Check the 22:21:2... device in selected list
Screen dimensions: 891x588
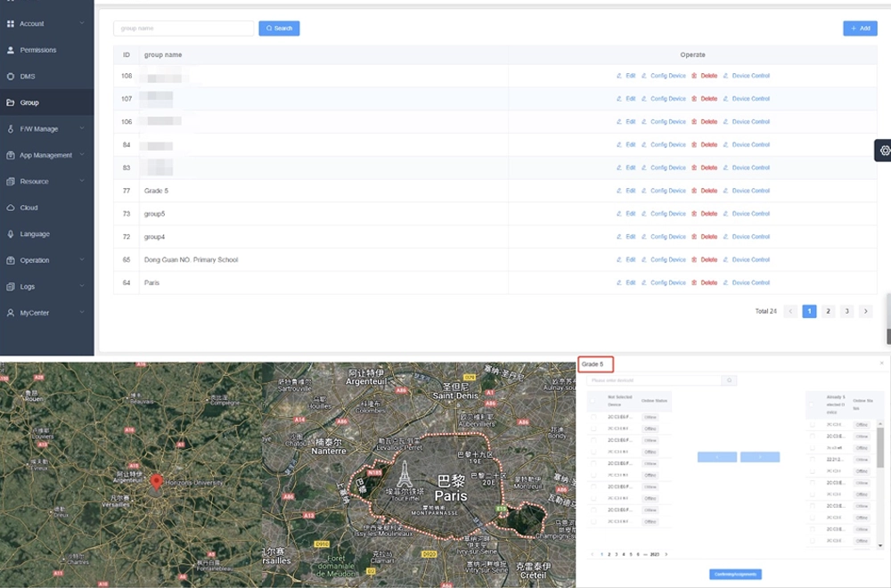pyautogui.click(x=812, y=460)
